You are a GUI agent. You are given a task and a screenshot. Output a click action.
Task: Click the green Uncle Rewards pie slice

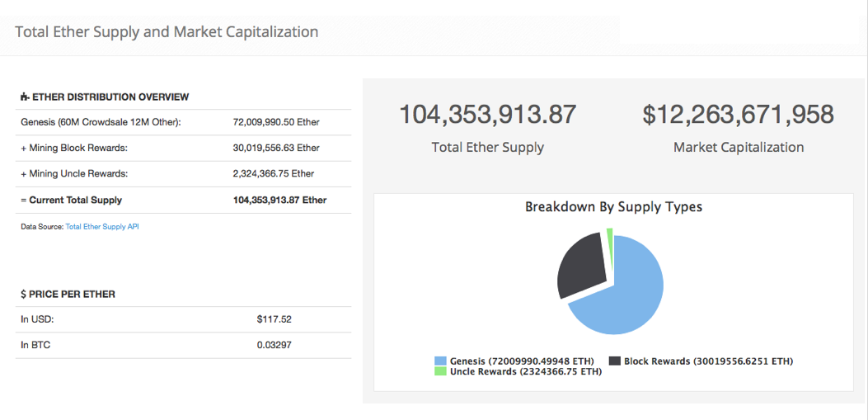click(x=610, y=237)
